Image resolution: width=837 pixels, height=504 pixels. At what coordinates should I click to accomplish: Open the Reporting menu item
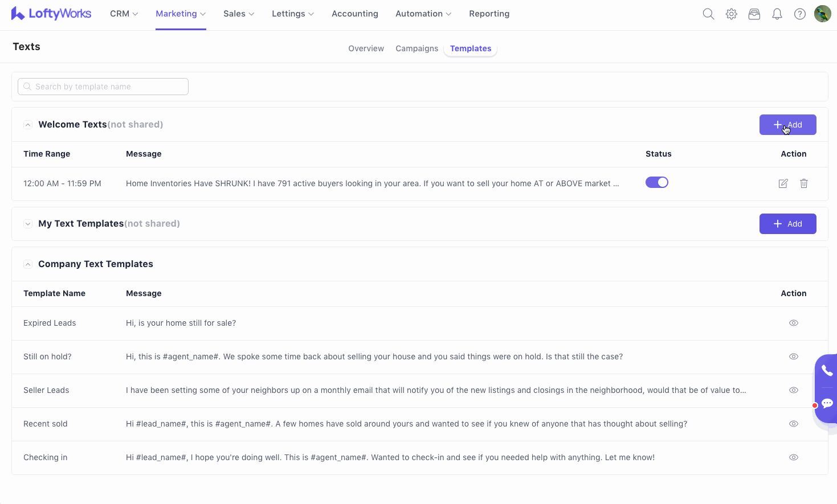(x=489, y=14)
